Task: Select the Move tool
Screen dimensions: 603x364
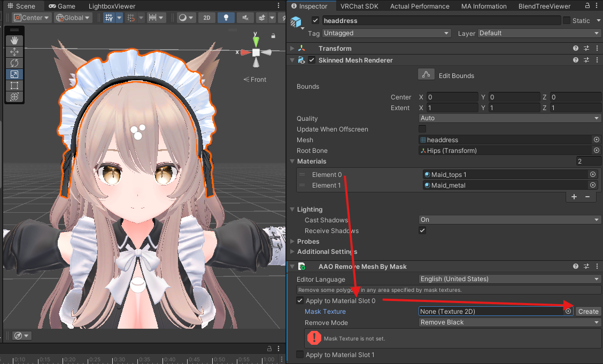Action: click(14, 51)
